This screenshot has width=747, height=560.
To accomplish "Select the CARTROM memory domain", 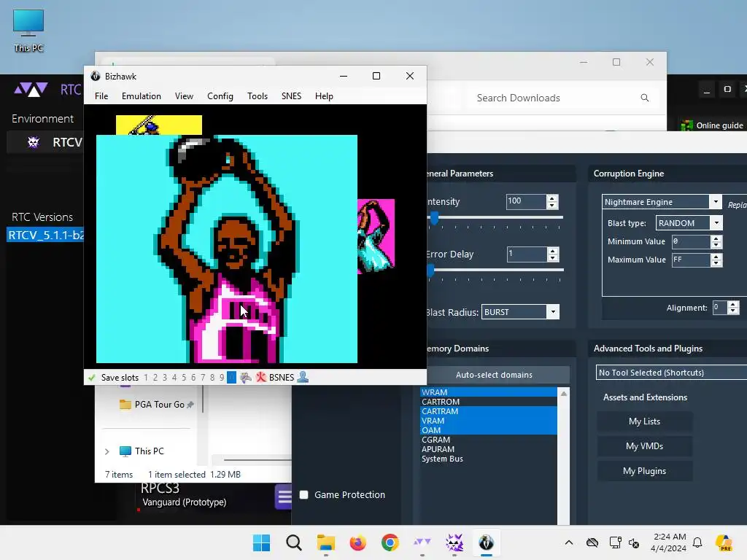I will 488,402.
